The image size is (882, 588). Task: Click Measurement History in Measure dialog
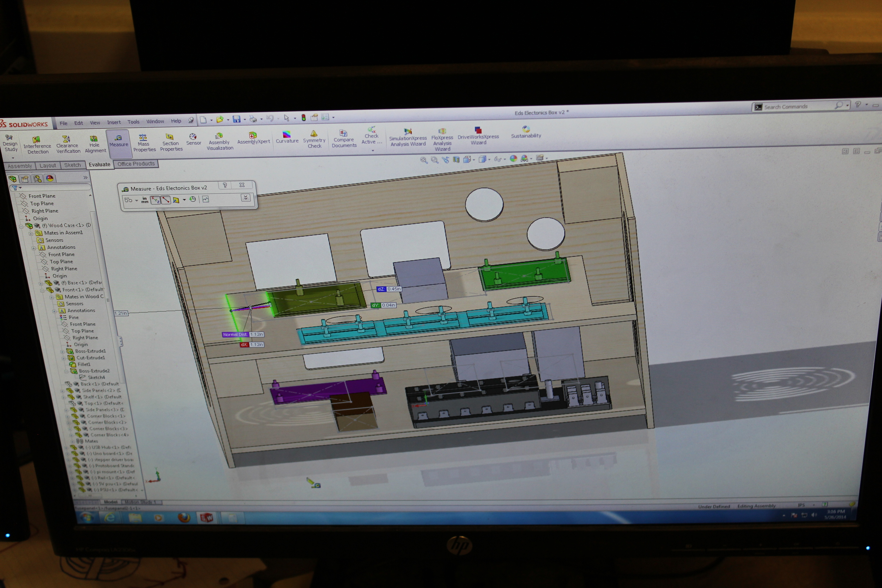click(192, 199)
